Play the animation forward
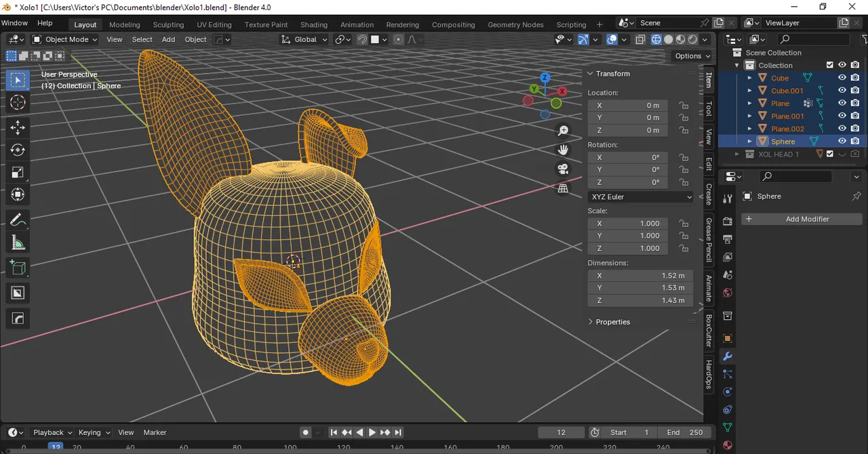This screenshot has height=454, width=868. tap(372, 432)
